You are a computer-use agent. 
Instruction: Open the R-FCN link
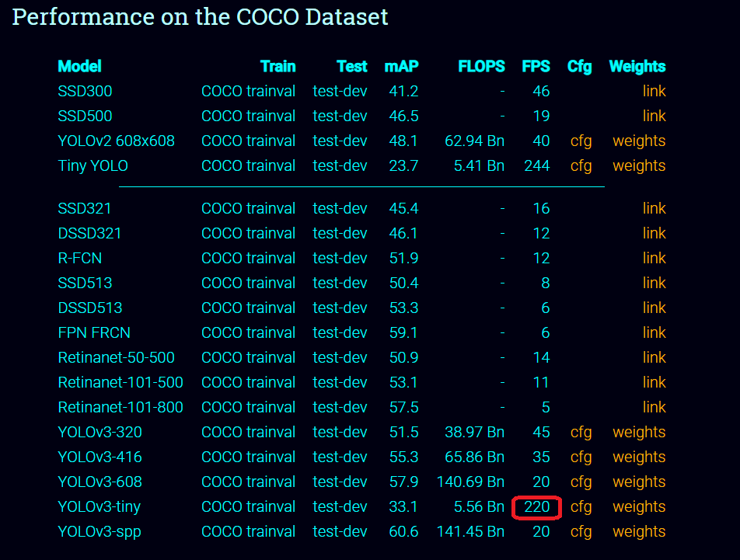coord(654,259)
